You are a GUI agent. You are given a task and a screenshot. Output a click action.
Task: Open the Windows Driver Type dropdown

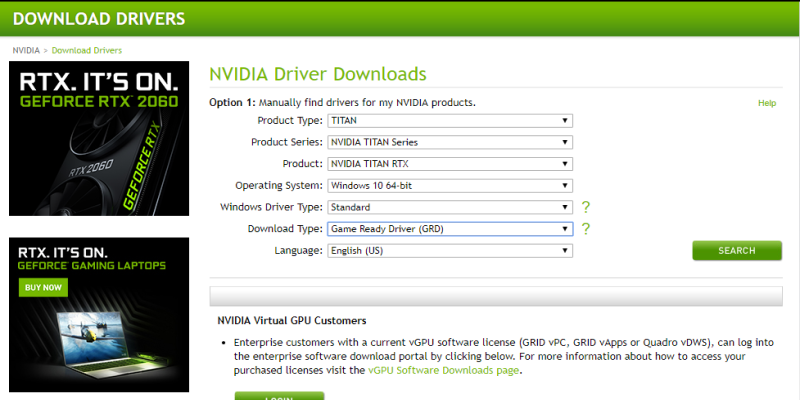tap(450, 207)
